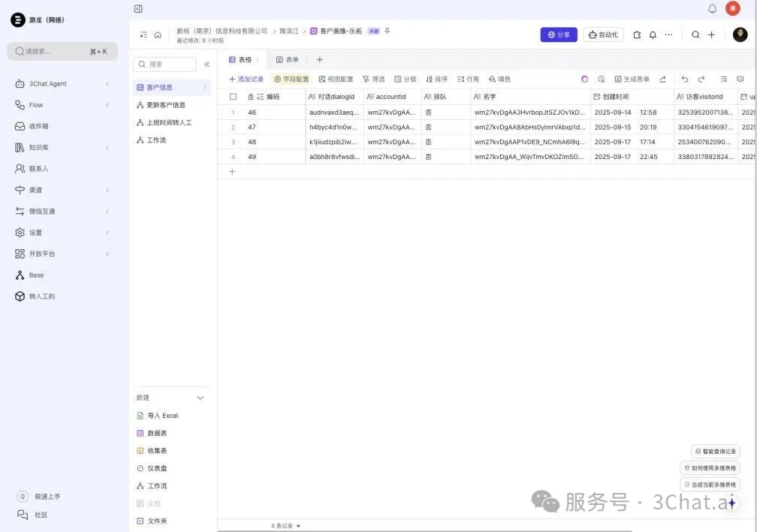Adjust the 行高 row height setting
757x532 pixels.
[469, 78]
